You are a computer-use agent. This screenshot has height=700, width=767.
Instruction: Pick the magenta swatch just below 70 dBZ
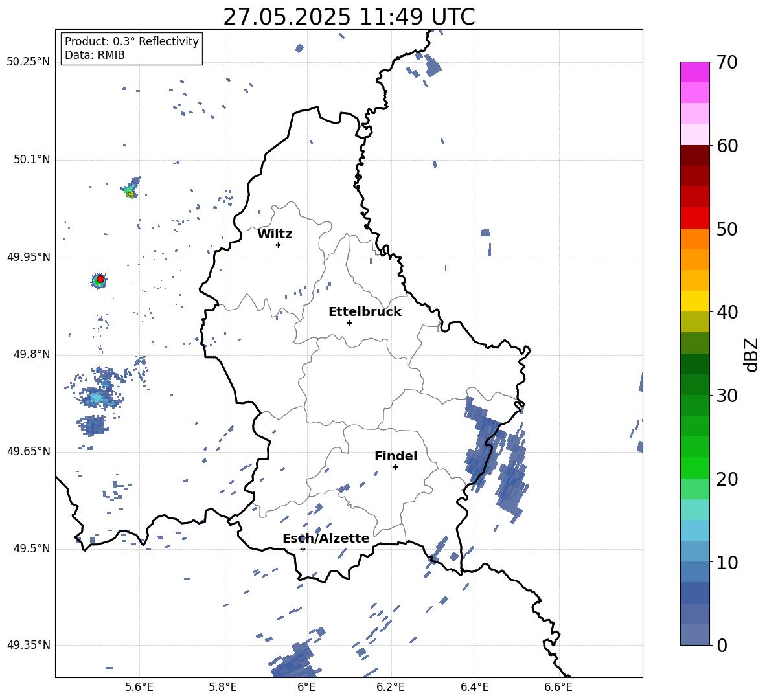coord(695,73)
